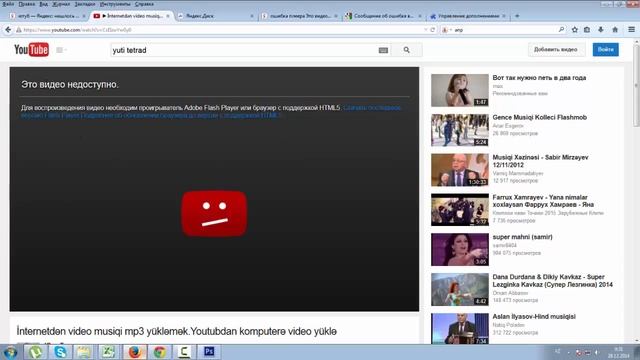Open the 'Правка' menu

(27, 4)
